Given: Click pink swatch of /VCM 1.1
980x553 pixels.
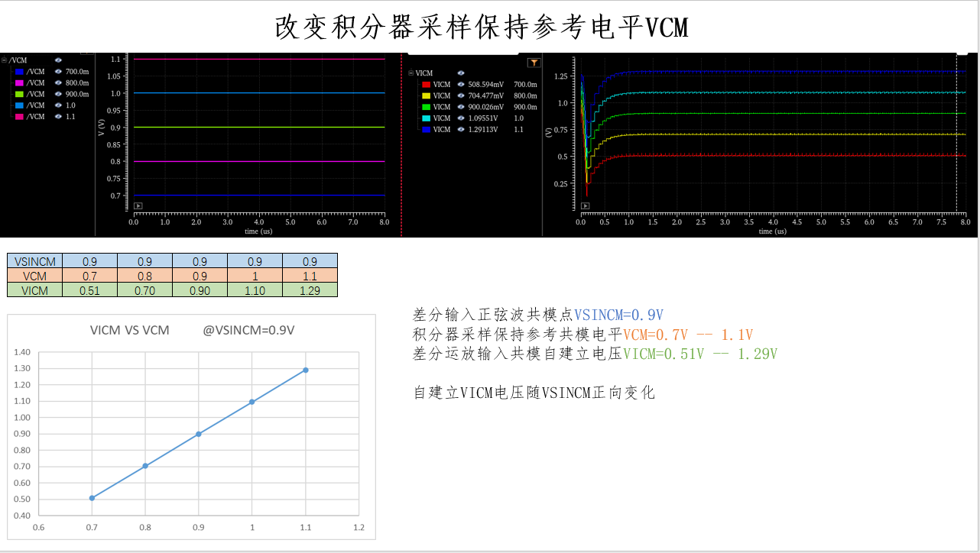Looking at the screenshot, I should click(x=18, y=117).
